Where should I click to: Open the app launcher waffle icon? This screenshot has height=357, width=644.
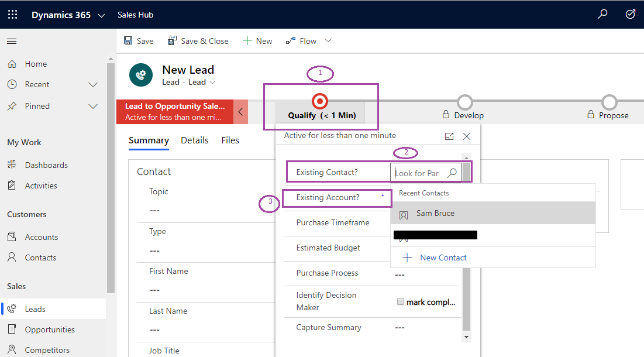click(x=12, y=15)
